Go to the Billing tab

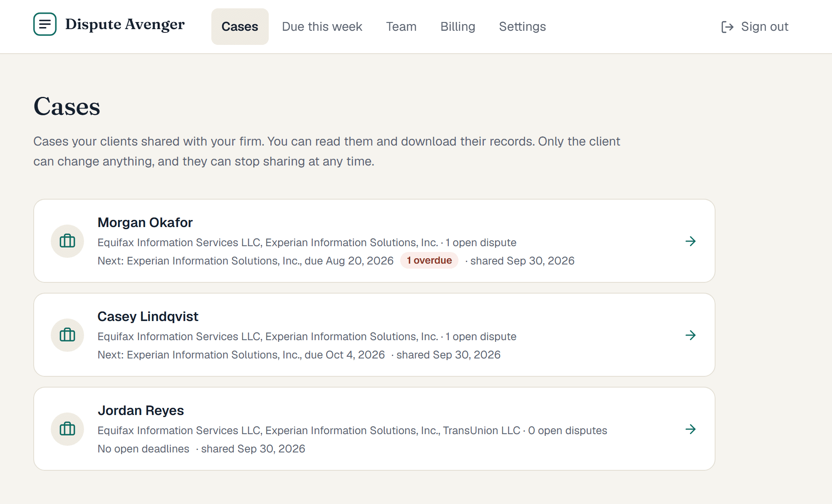pyautogui.click(x=458, y=27)
